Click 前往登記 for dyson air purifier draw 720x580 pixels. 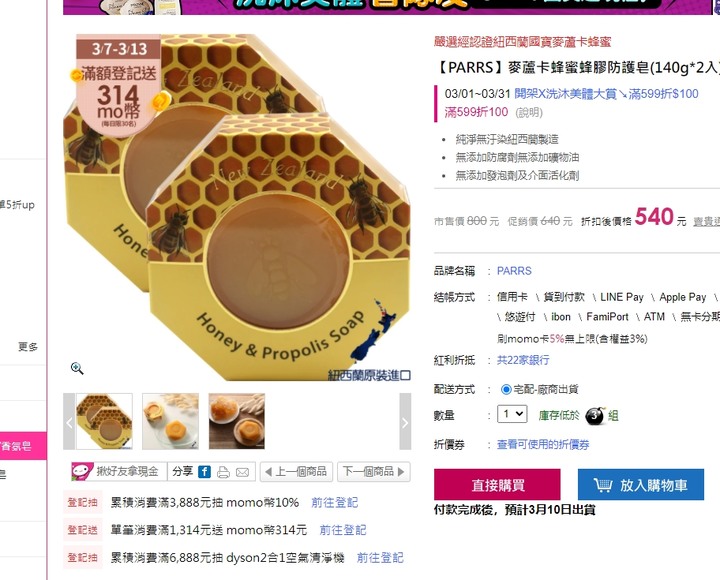[380, 558]
